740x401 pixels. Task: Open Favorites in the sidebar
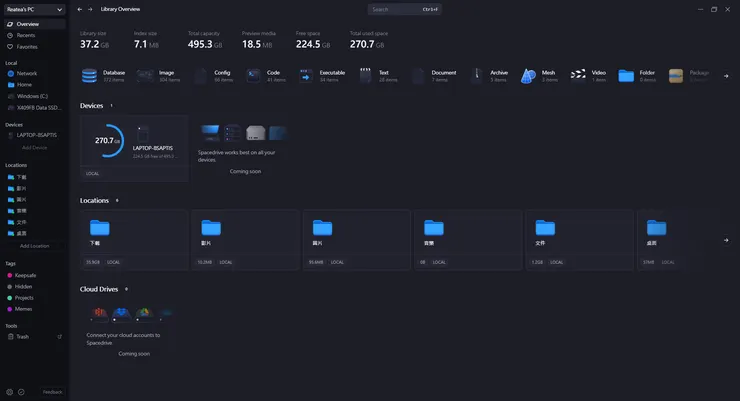click(34, 47)
